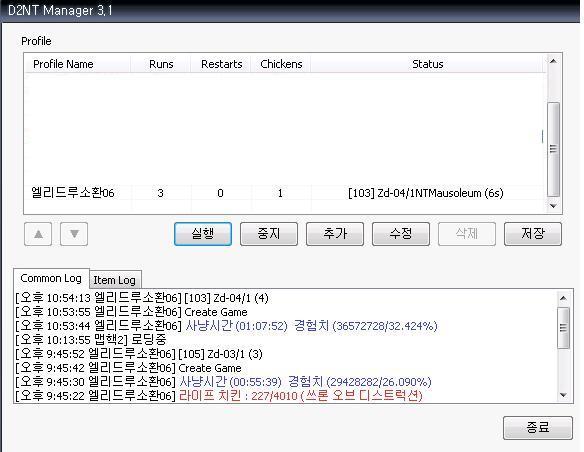Click log entry 9:45:52 Zd-03/1 (3)

click(139, 354)
